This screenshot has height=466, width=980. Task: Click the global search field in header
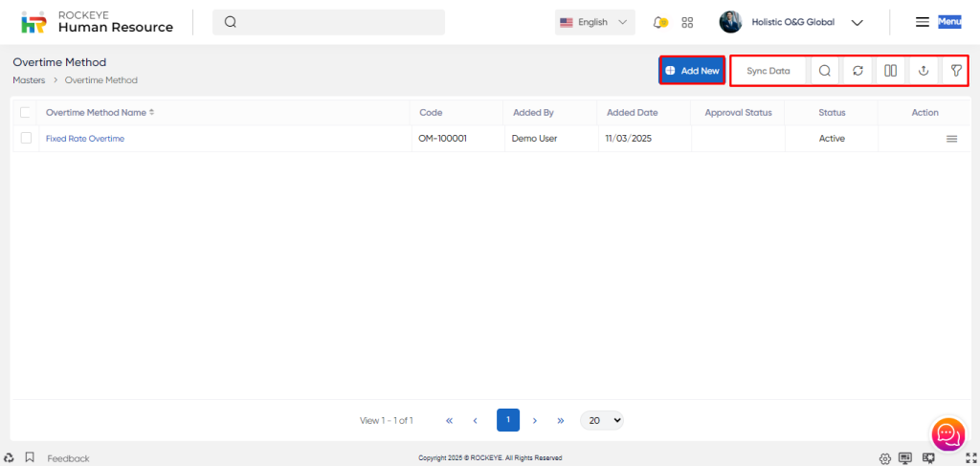click(x=328, y=22)
